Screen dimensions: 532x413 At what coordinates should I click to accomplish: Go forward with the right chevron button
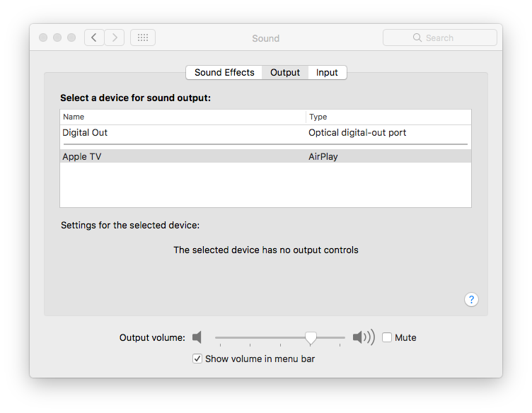(x=115, y=37)
